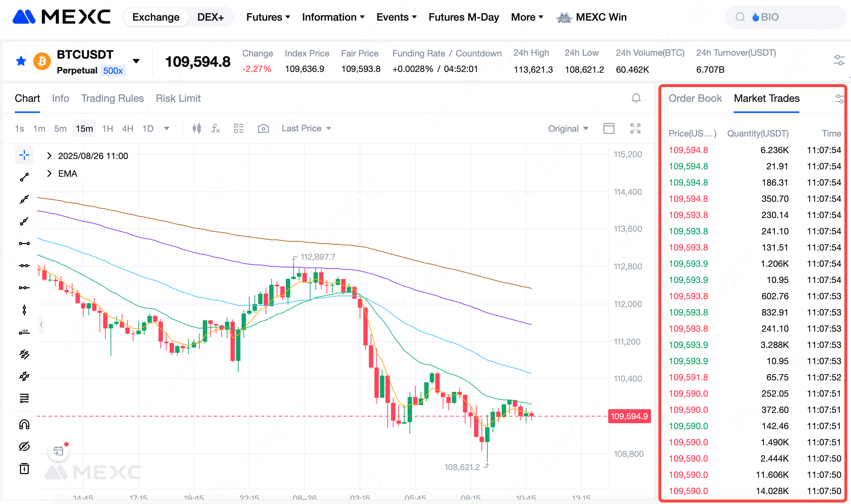Open the Last Price dropdown

[x=306, y=128]
